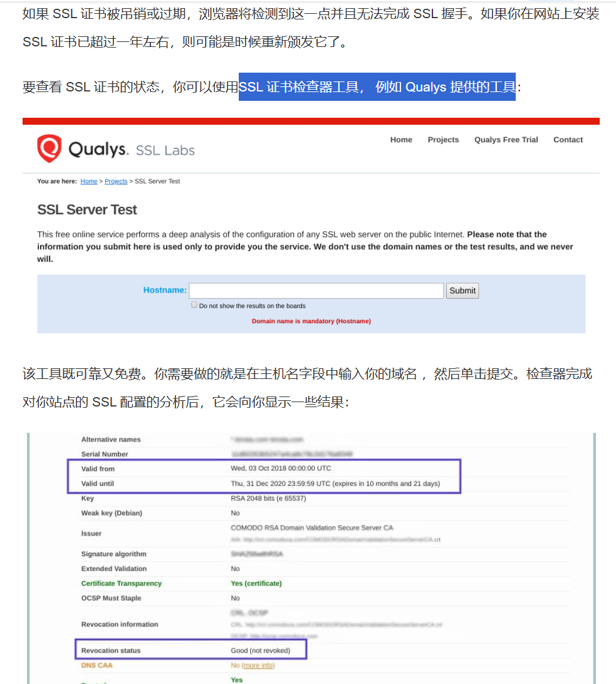Image resolution: width=616 pixels, height=684 pixels.
Task: Click the 'Yes (certificate)' Certificate Transparency link
Action: (256, 583)
